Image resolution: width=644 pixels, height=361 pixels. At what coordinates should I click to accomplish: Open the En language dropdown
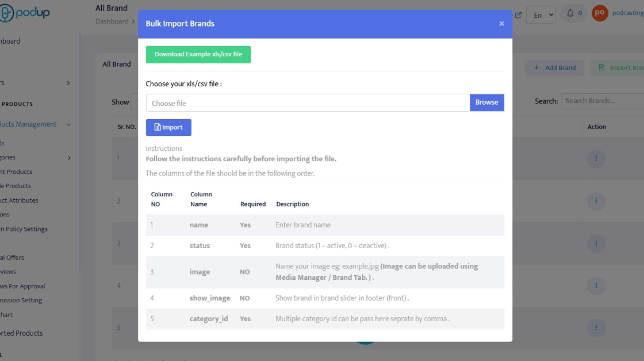pos(540,15)
